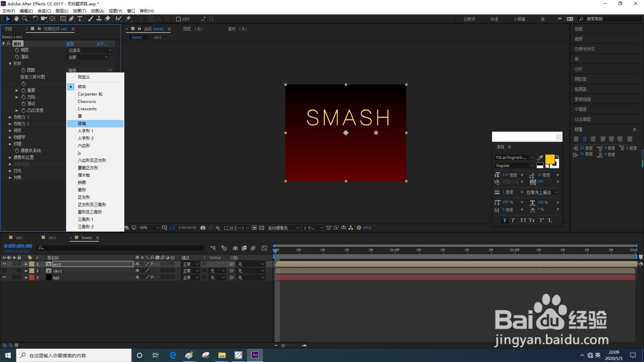Click the reset exposure icon

pos(359,228)
